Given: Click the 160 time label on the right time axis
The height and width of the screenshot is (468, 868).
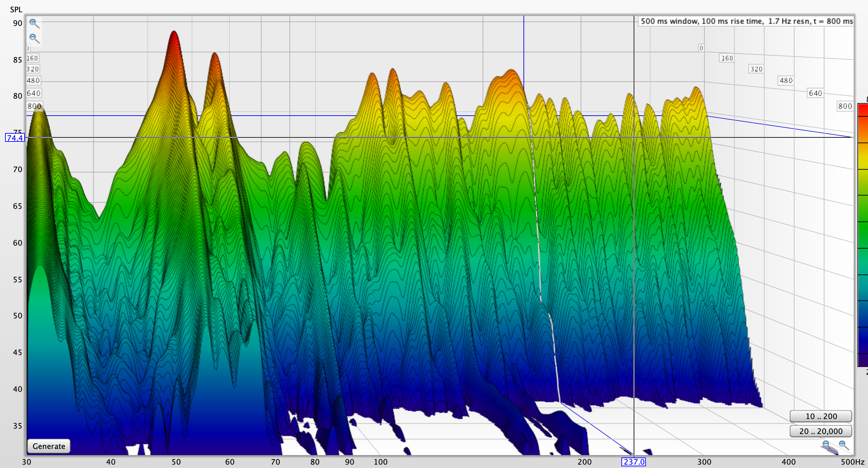Looking at the screenshot, I should tap(727, 58).
